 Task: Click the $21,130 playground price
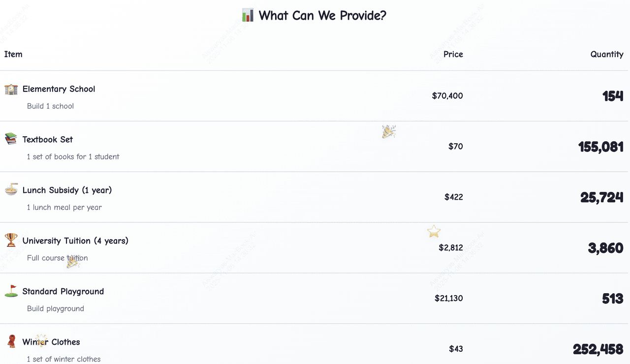coord(449,298)
